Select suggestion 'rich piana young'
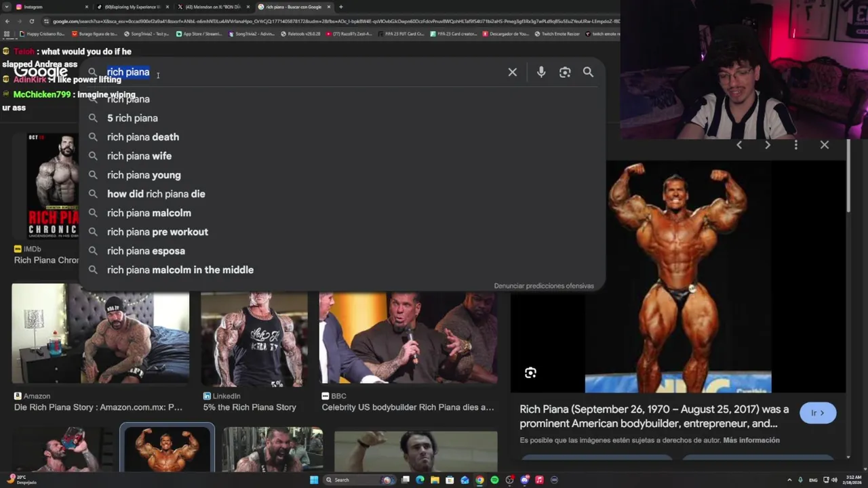Image resolution: width=868 pixels, height=488 pixels. tap(342, 175)
